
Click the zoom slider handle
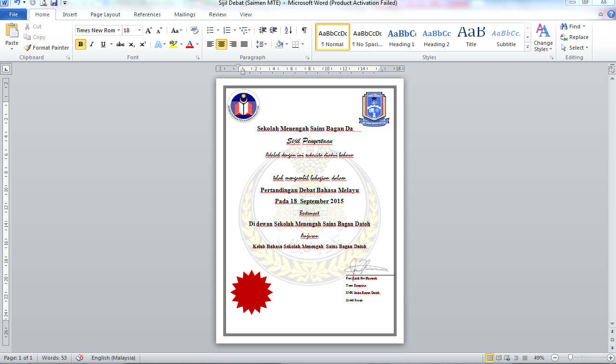click(570, 358)
